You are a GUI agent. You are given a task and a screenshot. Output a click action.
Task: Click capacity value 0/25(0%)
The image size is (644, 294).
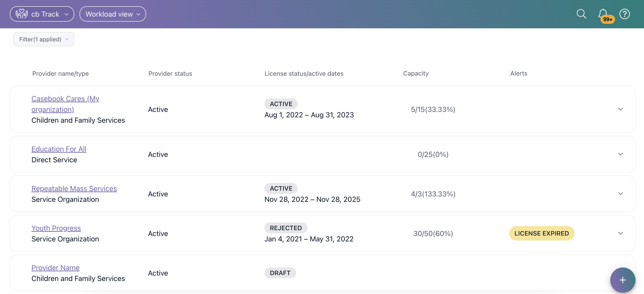tap(433, 154)
